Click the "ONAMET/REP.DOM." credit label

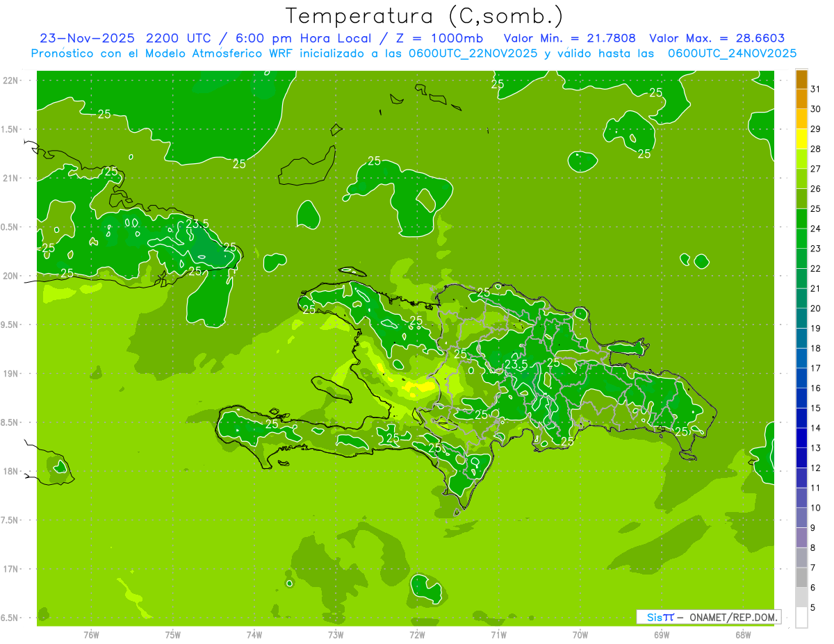[x=733, y=617]
